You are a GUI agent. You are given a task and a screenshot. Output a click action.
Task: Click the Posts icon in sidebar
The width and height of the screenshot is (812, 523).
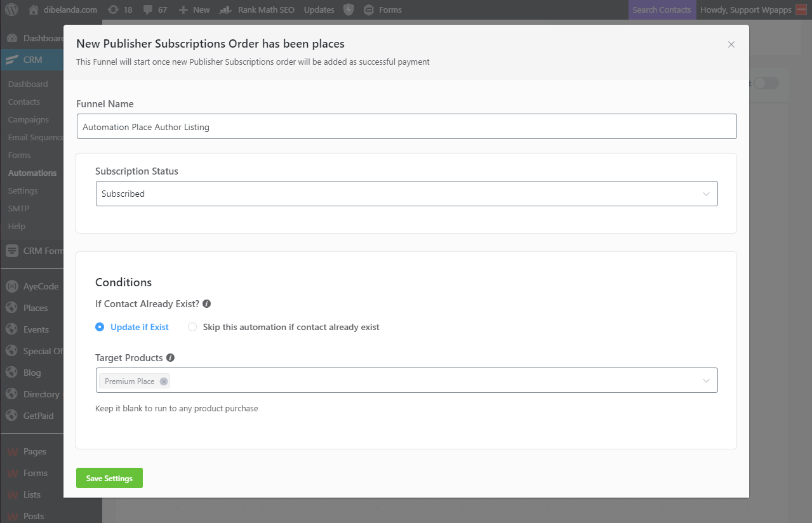pos(11,516)
